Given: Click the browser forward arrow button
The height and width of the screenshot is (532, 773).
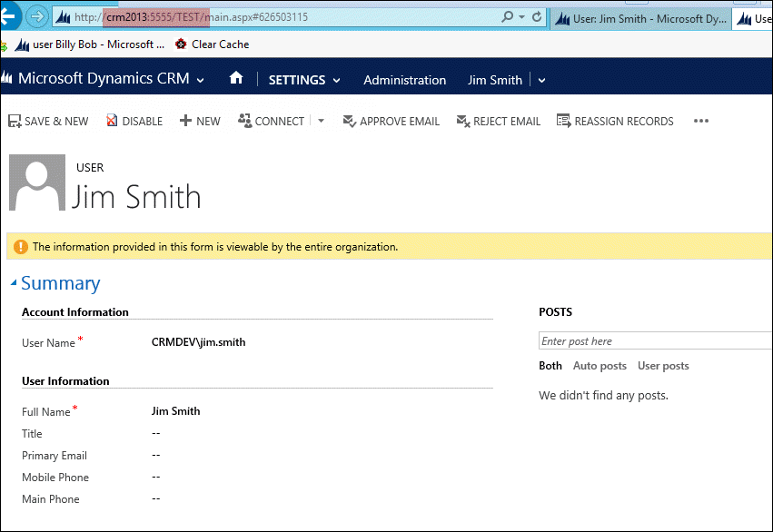Looking at the screenshot, I should tap(37, 17).
